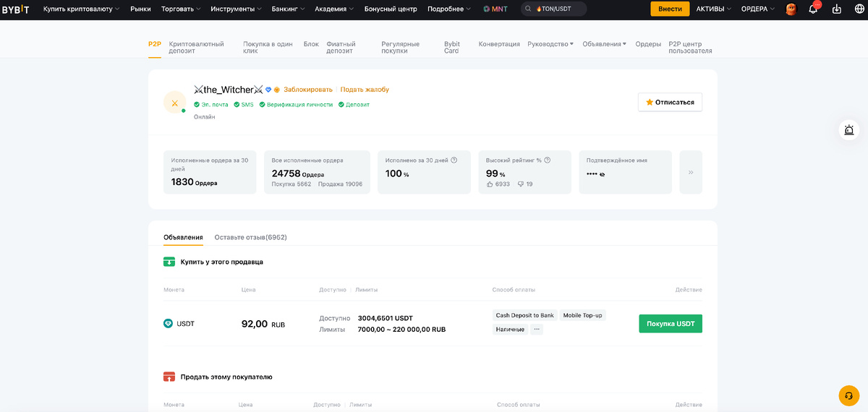Screen dimensions: 868x412
Task: Expand Академия dropdown menu
Action: click(x=334, y=9)
